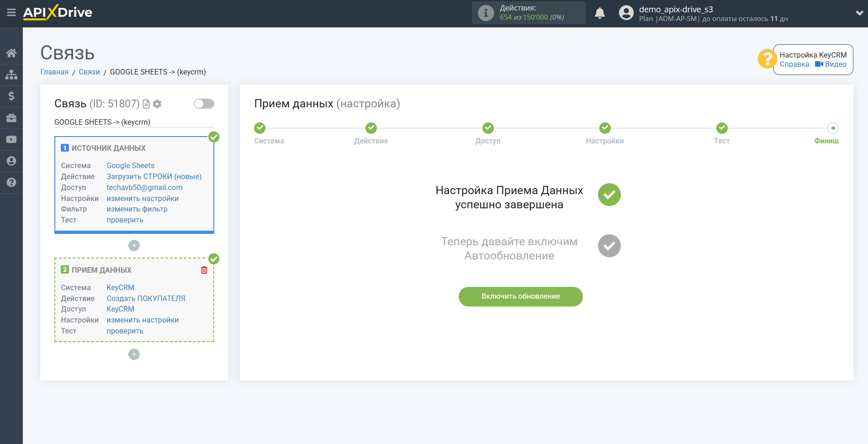This screenshot has height=444, width=868.
Task: Click the connection name GOOGLE SHEETS -> (keycrm) field
Action: click(134, 122)
